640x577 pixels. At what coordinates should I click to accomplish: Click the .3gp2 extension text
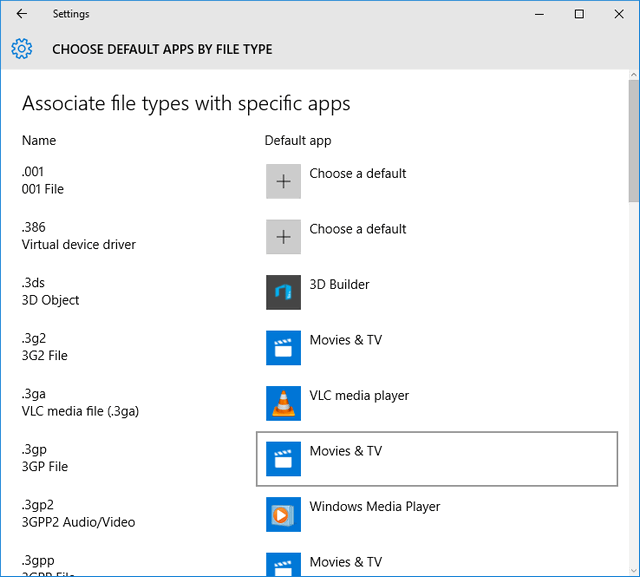pos(38,505)
